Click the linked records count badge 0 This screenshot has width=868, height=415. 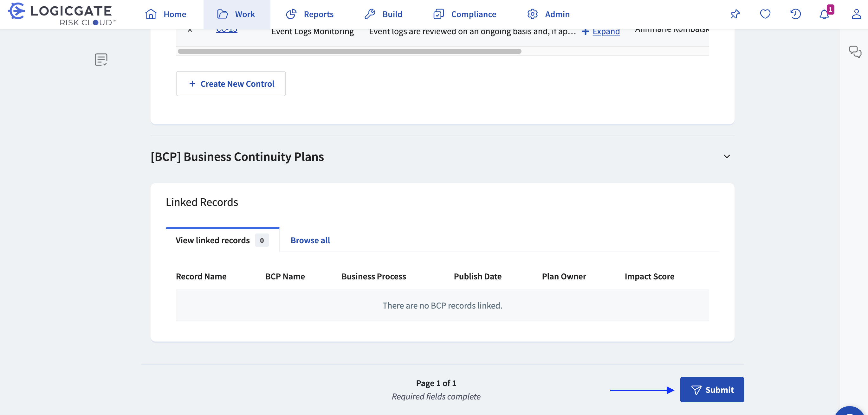[x=262, y=240]
